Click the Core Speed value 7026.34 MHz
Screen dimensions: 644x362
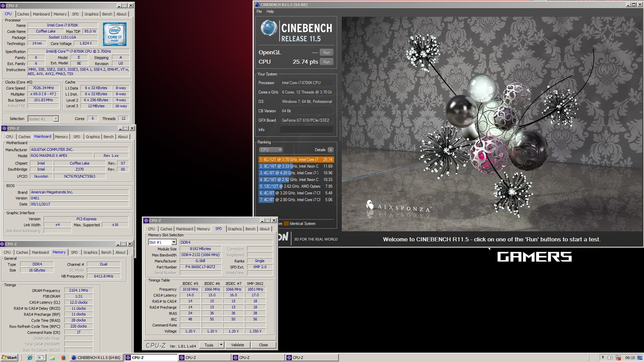(43, 88)
